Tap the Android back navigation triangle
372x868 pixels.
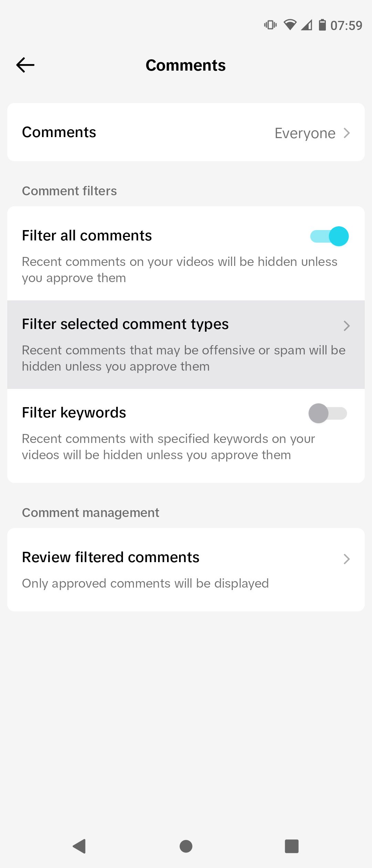[80, 846]
